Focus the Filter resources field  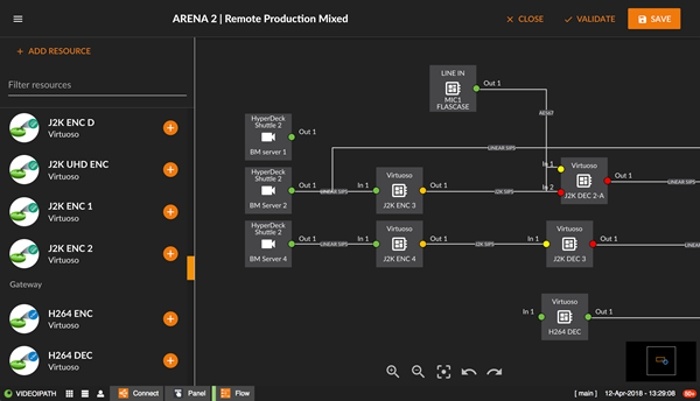[97, 85]
